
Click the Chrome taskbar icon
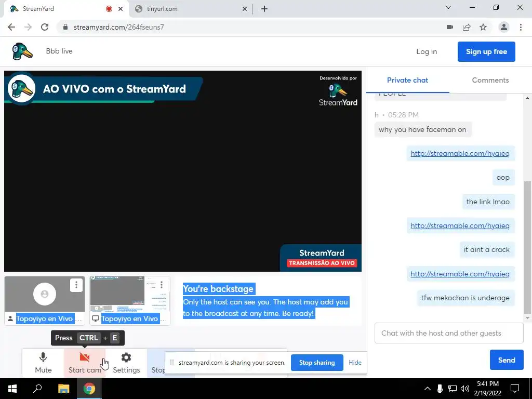(89, 389)
